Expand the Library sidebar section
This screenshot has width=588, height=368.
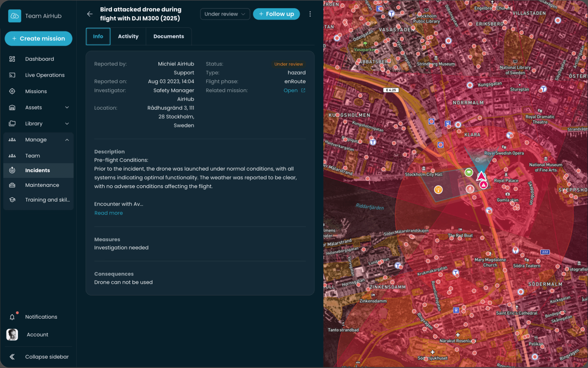(67, 123)
